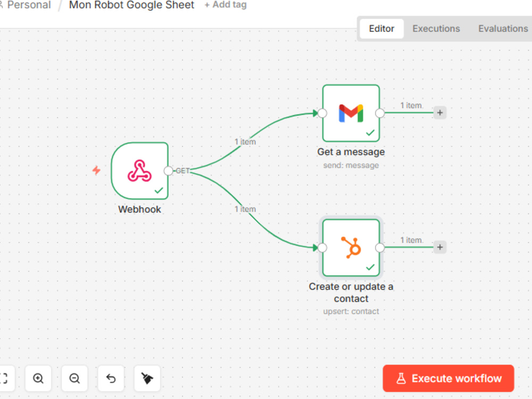Add node after Get a message
Viewport: 532px width, 399px height.
tap(440, 113)
